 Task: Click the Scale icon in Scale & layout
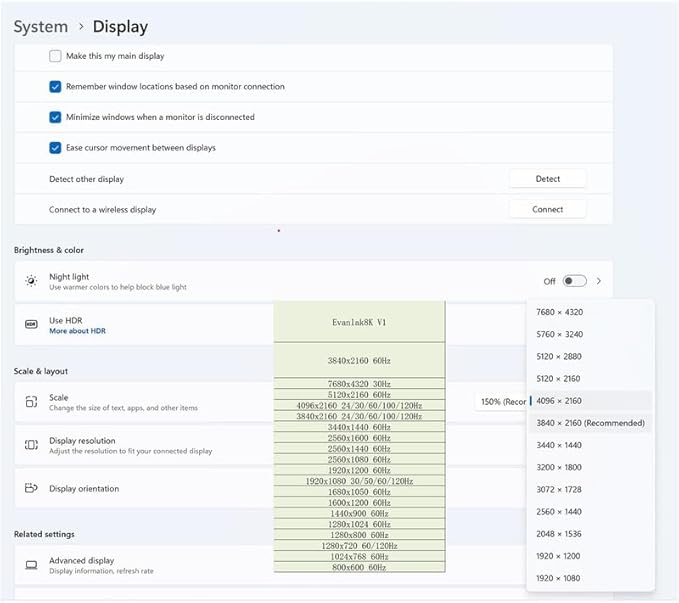[x=31, y=402]
